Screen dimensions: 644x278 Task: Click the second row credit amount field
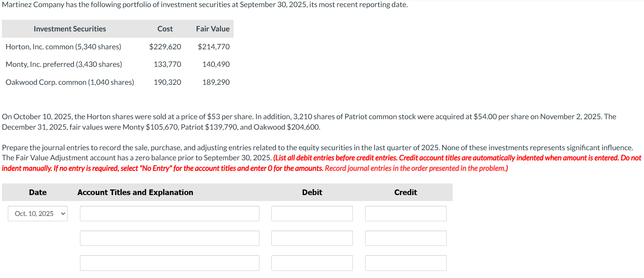pos(406,238)
